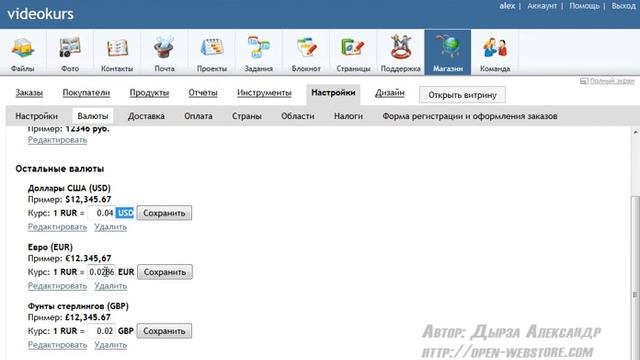Screen dimensions: 640x360
Task: Open the Настройки sub-tab in gray bar
Action: [36, 116]
